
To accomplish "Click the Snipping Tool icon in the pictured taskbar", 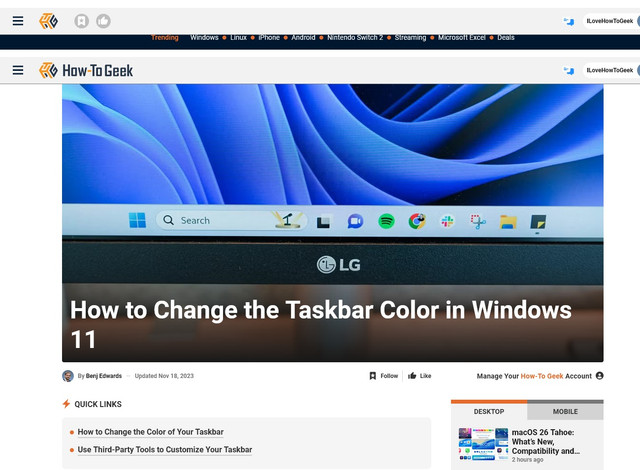I will point(478,222).
